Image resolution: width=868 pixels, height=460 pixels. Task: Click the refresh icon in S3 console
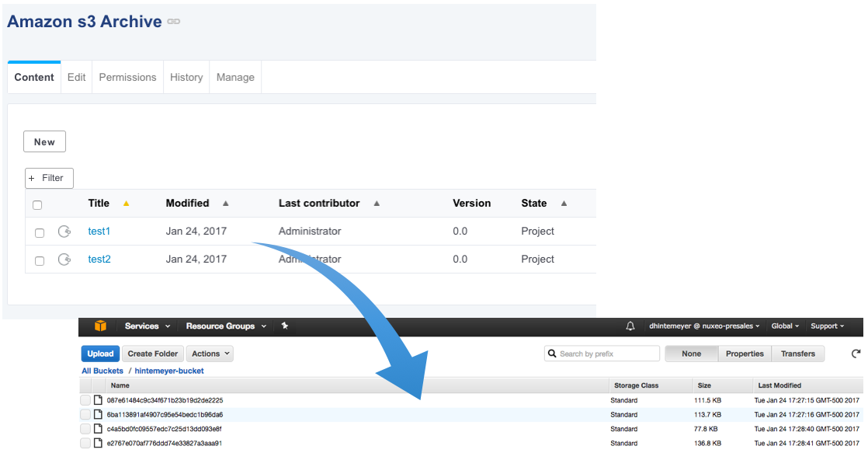(856, 354)
